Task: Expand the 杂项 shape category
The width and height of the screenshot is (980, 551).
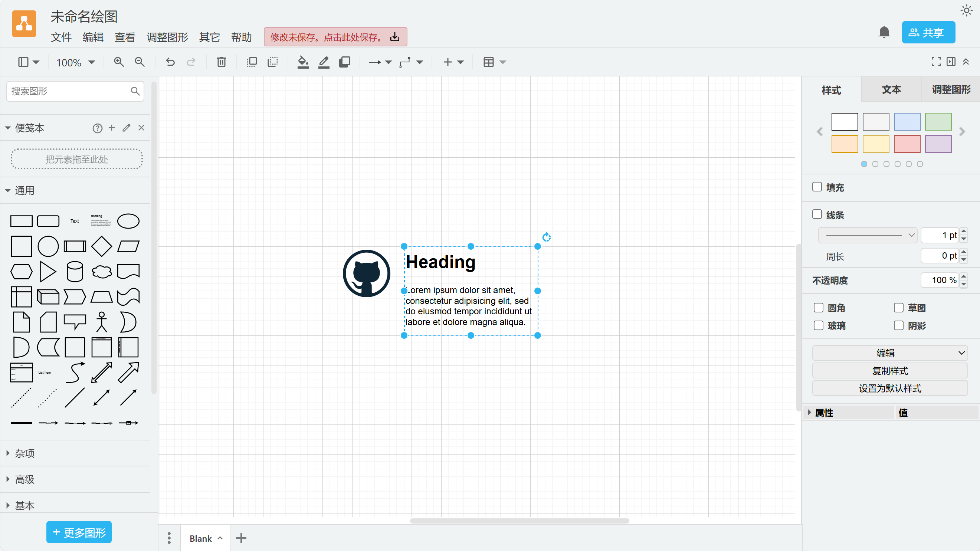Action: (25, 453)
